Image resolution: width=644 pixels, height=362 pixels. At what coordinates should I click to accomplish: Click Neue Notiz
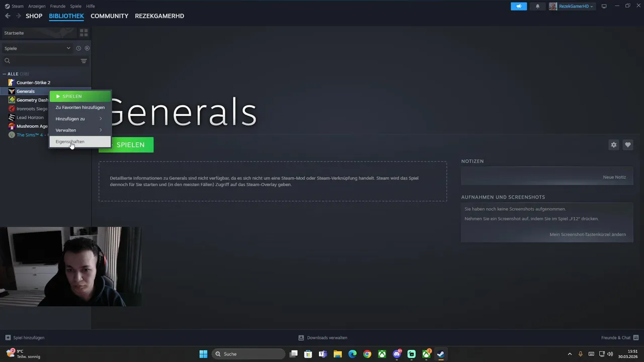click(614, 177)
